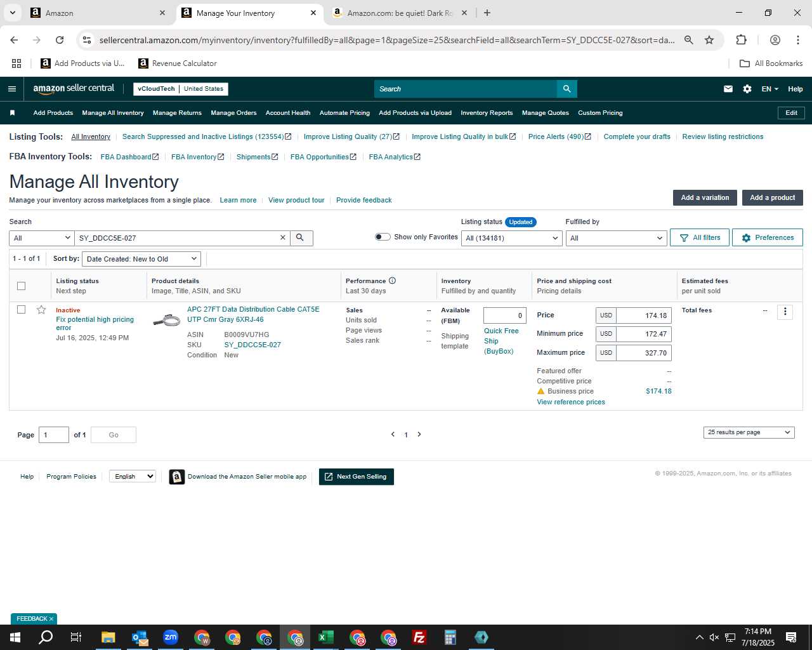Open File Explorer from taskbar
Screen dimensions: 812x650
(108, 637)
